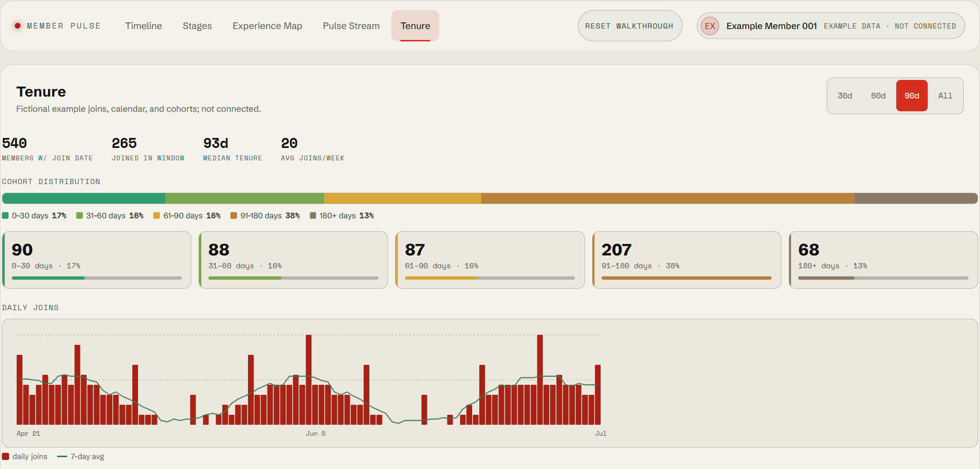This screenshot has width=980, height=469.
Task: Click the red Member Pulse logo dot
Action: click(x=18, y=26)
